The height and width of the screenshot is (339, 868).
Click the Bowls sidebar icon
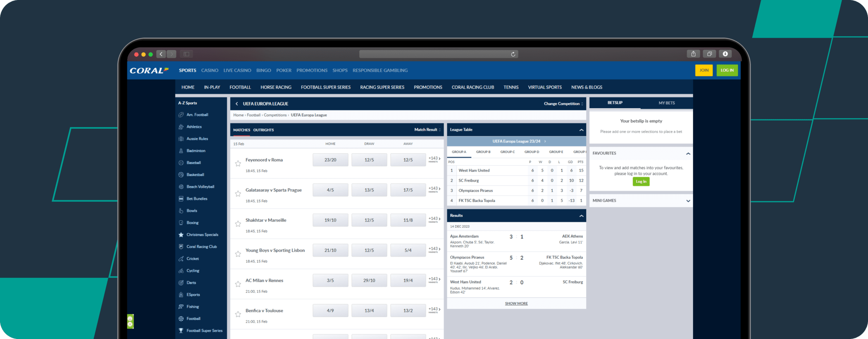click(x=181, y=211)
